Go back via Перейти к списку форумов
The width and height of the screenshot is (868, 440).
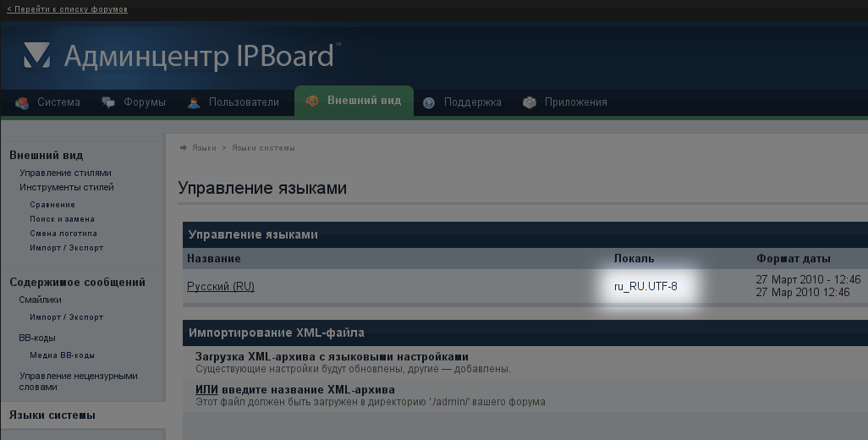(67, 9)
